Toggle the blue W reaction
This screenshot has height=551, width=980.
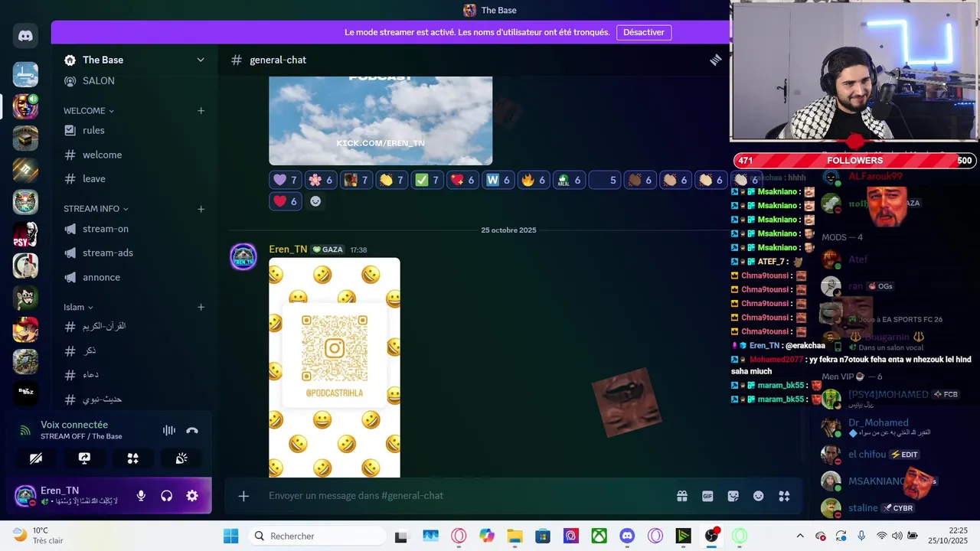pyautogui.click(x=498, y=180)
